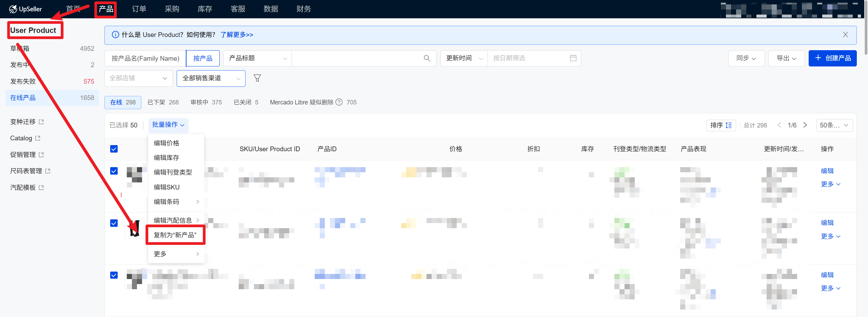868x317 pixels.
Task: Switch to the 已下架 tab
Action: (x=163, y=102)
